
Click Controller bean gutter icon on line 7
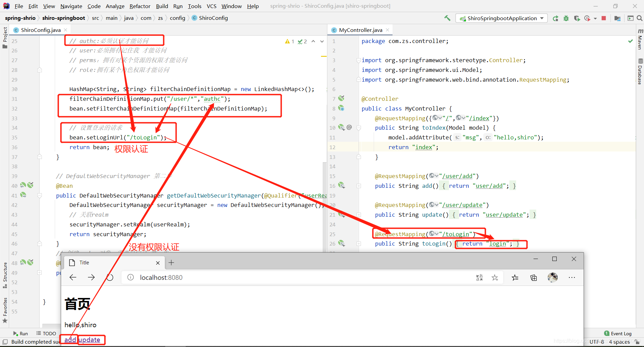(x=341, y=98)
